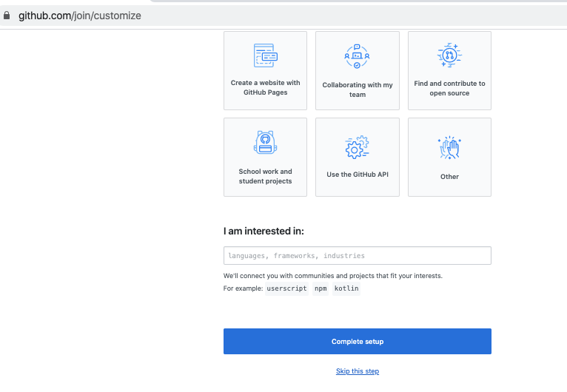Click the GitHub Pages website icon
Screen dimensions: 567x392
click(x=266, y=55)
